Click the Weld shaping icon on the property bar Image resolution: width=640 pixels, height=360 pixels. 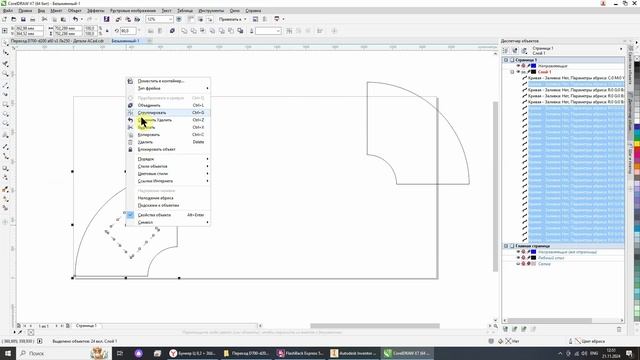point(184,31)
